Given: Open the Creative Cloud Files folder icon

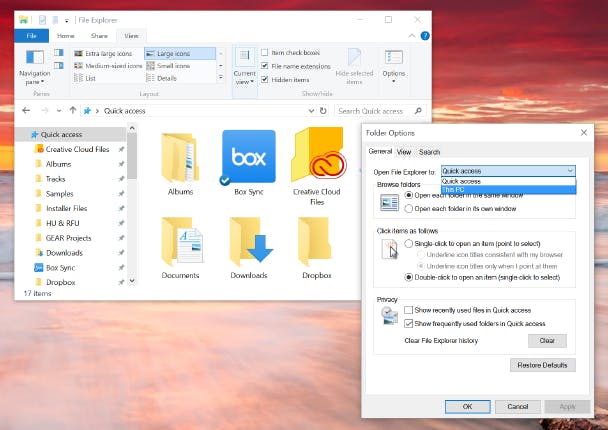Looking at the screenshot, I should (x=317, y=155).
